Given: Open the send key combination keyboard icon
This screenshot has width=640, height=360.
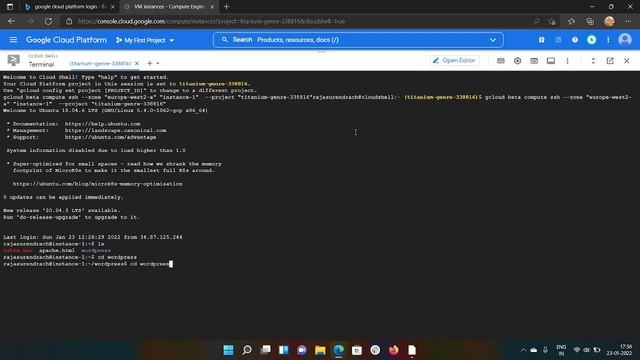Looking at the screenshot, I should click(x=501, y=61).
